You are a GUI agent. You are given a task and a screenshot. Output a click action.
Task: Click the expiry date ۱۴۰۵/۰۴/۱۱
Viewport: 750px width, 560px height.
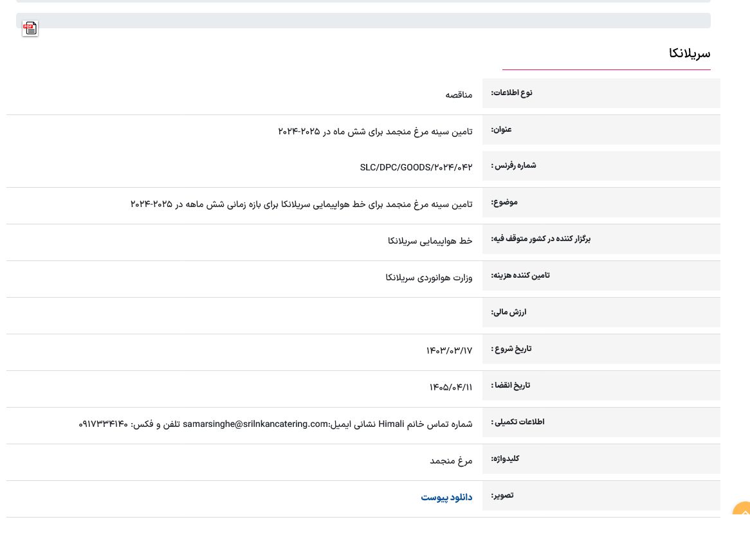click(x=450, y=387)
